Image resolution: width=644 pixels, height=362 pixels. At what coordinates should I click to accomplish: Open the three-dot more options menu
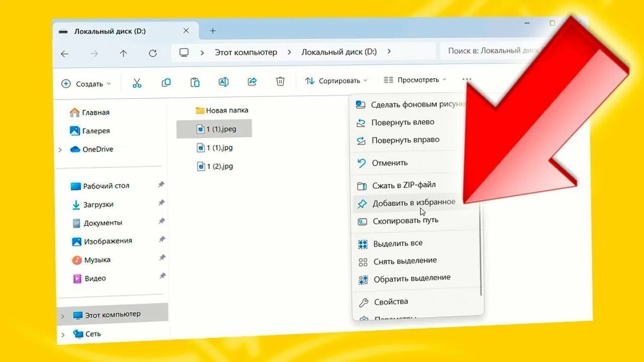tap(466, 79)
